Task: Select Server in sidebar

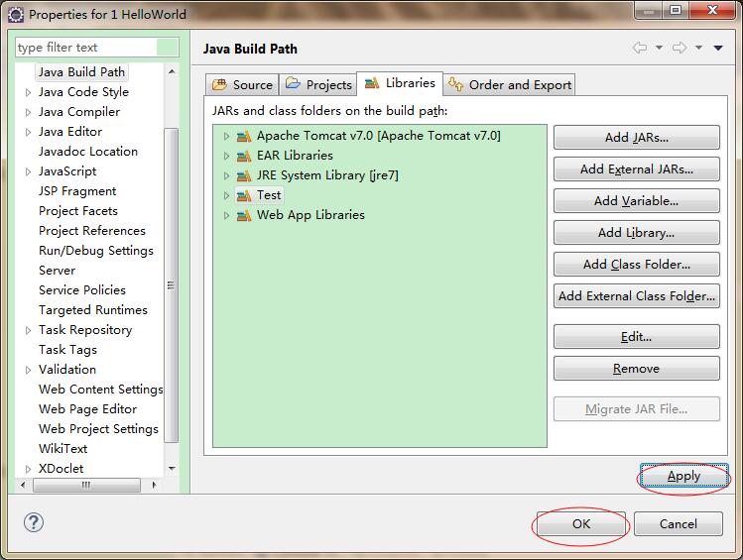Action: [x=57, y=271]
